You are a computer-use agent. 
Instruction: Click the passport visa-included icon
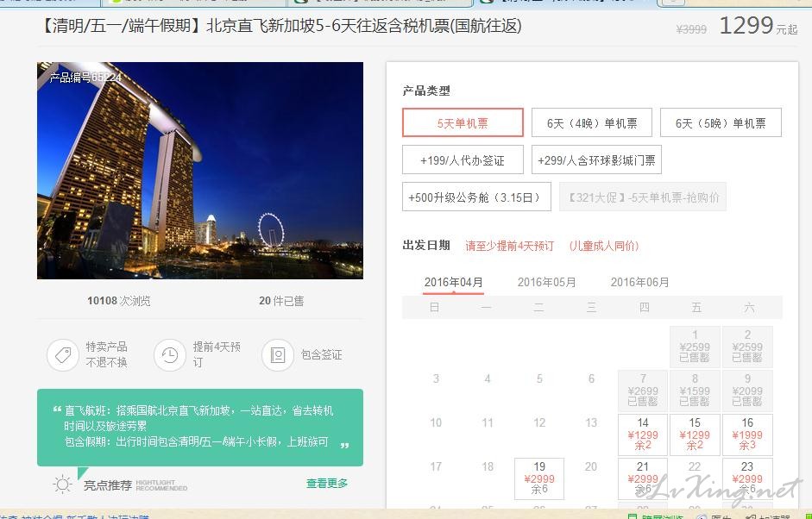point(278,355)
